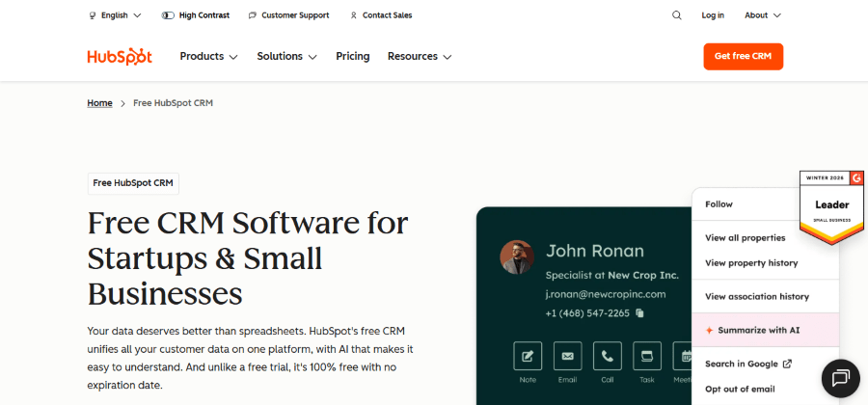The height and width of the screenshot is (405, 868).
Task: Click the Task icon on contact card
Action: pos(647,356)
